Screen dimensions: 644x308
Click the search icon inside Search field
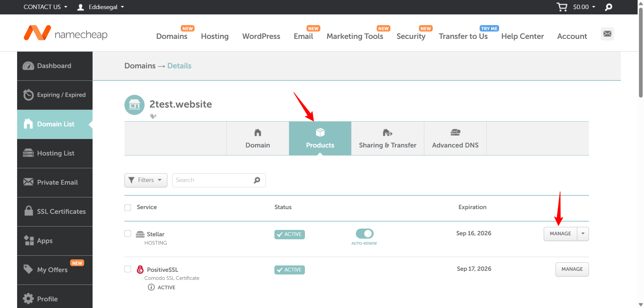[x=257, y=180]
